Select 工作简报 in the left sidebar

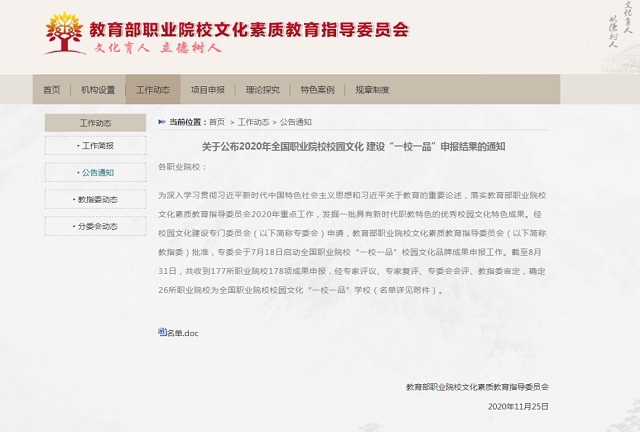coord(97,146)
